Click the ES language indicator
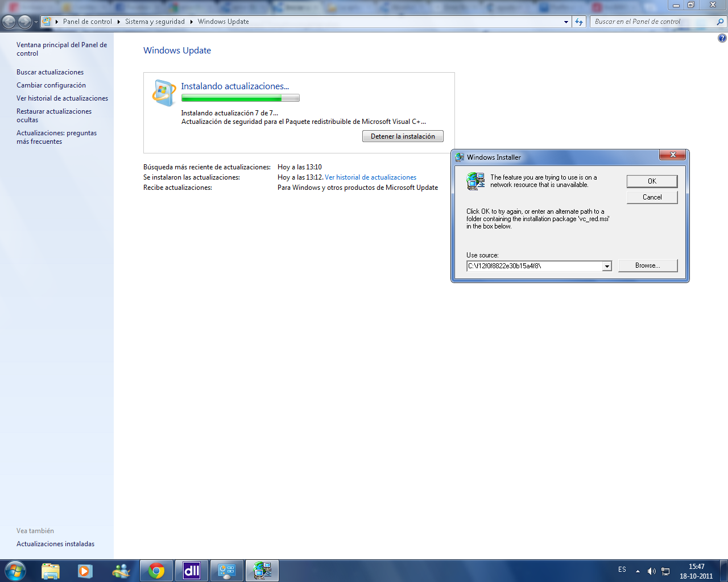The image size is (728, 582). coord(622,569)
